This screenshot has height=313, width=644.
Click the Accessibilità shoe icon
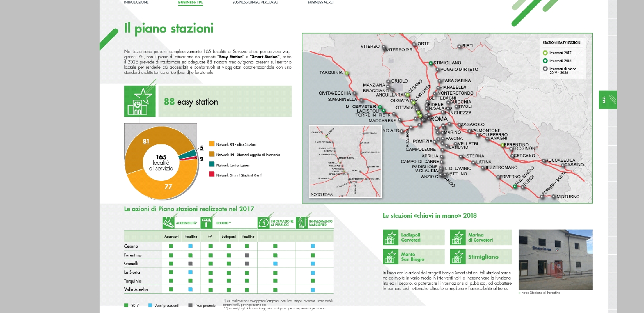(x=168, y=223)
